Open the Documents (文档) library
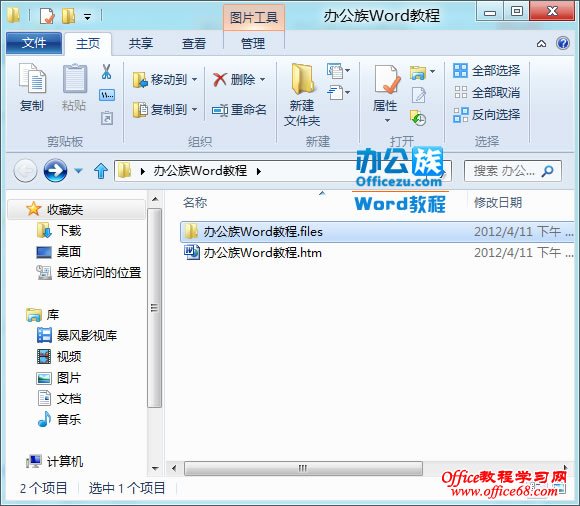Screen dimensions: 580x506 pos(59,398)
